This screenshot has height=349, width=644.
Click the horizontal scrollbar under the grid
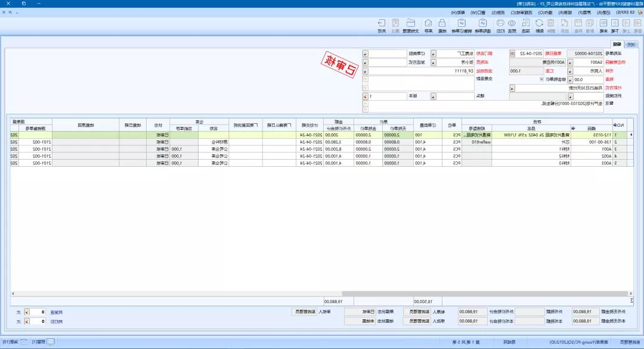click(x=322, y=294)
